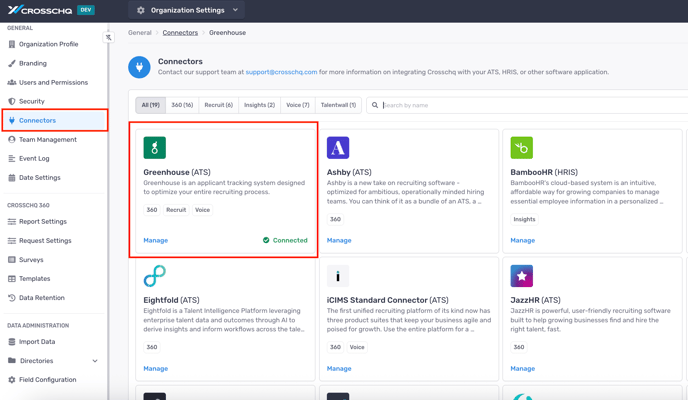Click the Templates table icon
Screen dimensions: 688x400
pos(12,279)
